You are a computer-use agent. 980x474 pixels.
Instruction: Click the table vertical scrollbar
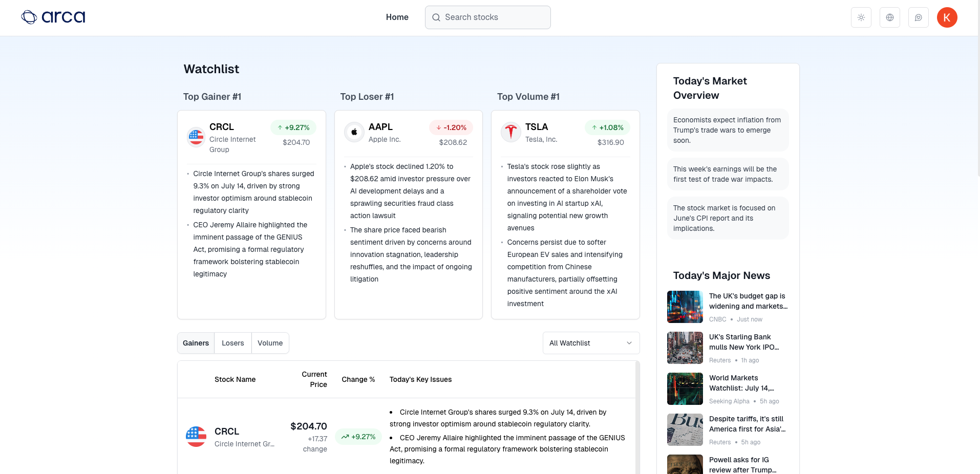pyautogui.click(x=637, y=417)
